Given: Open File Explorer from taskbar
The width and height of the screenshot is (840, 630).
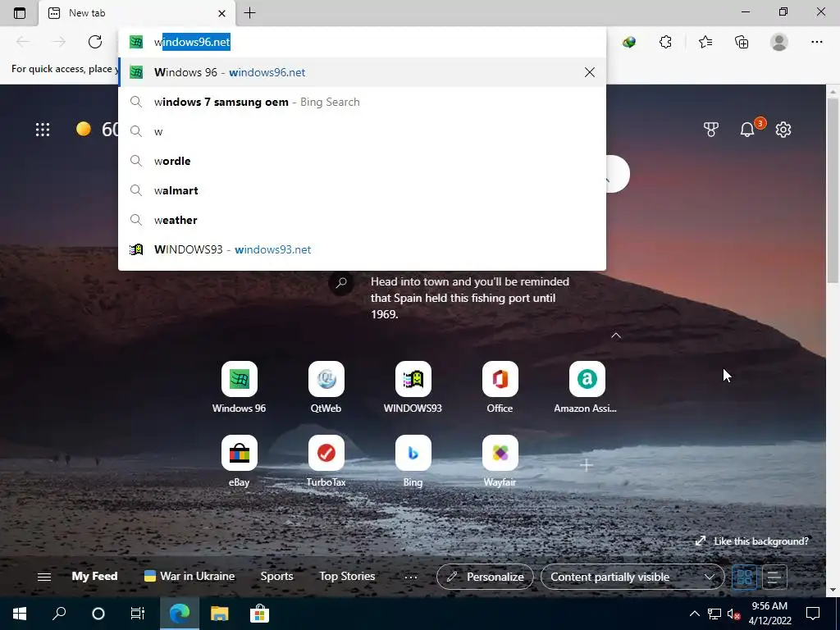Looking at the screenshot, I should click(x=219, y=614).
